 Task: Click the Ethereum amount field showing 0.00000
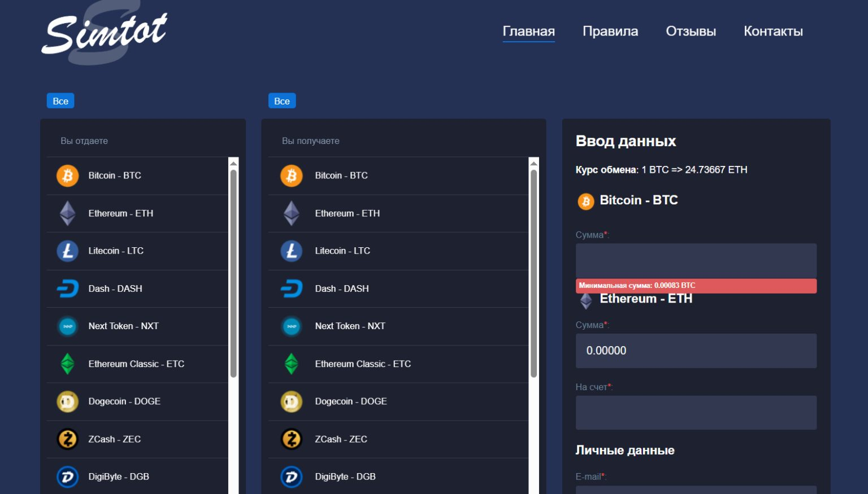click(x=696, y=351)
